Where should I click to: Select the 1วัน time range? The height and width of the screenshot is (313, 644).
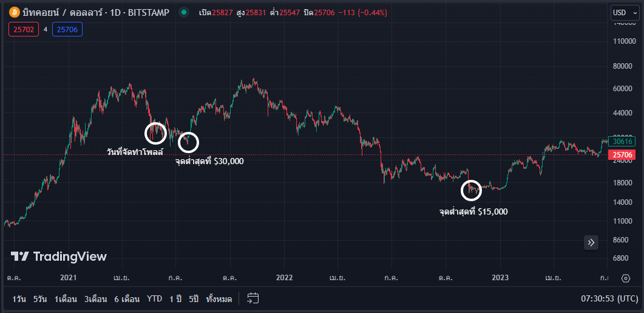pos(19,299)
